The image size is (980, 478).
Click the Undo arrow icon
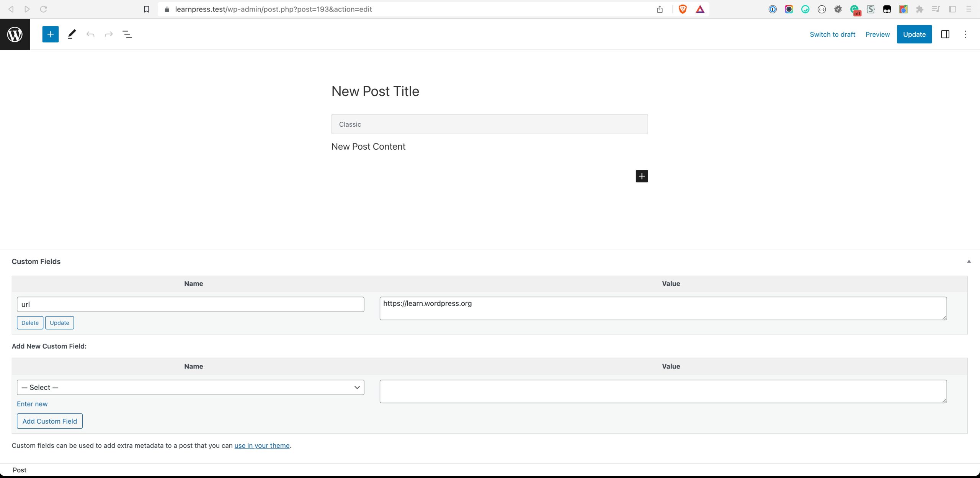(x=90, y=34)
